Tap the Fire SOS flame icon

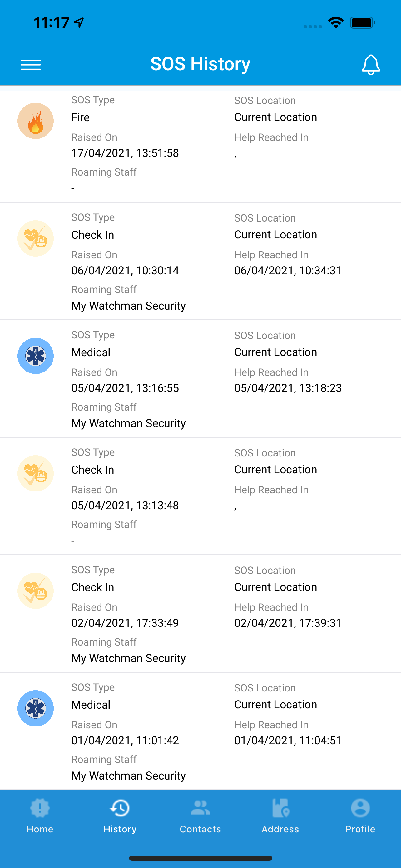[36, 121]
